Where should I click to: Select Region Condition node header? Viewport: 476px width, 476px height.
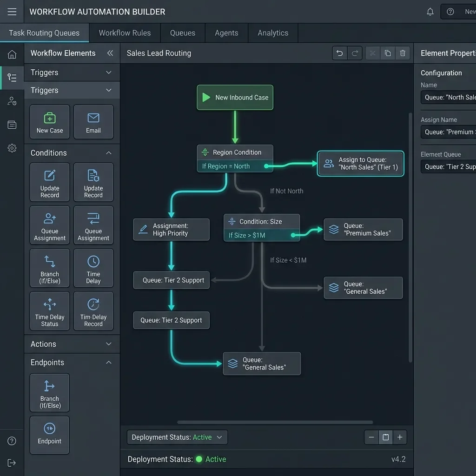[x=235, y=152]
